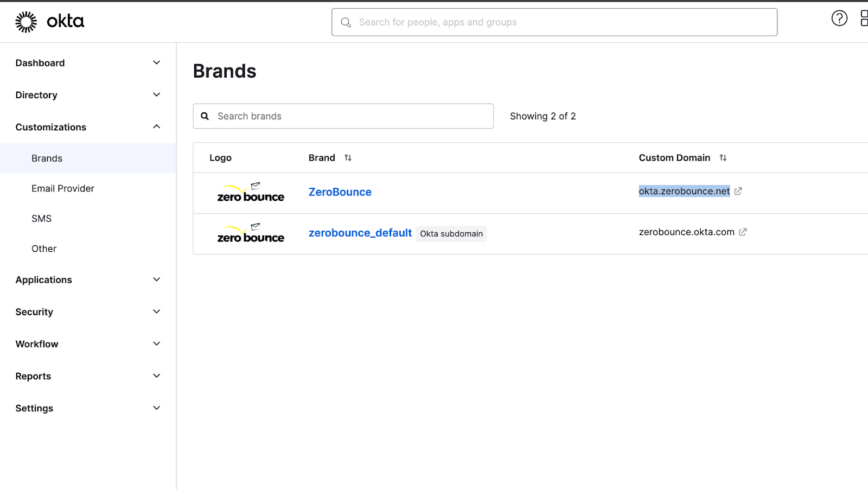Click inside the Search brands field

[x=325, y=116]
